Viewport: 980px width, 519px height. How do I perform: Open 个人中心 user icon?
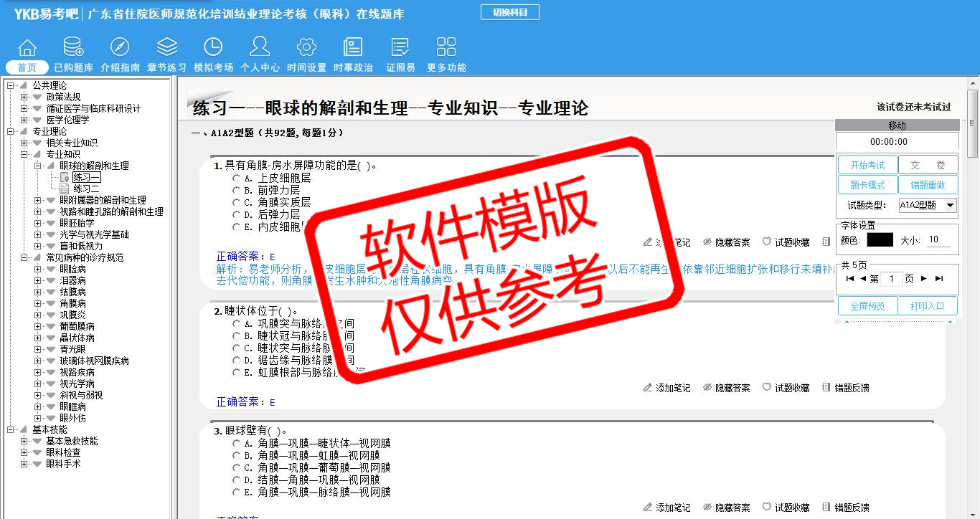click(x=260, y=47)
